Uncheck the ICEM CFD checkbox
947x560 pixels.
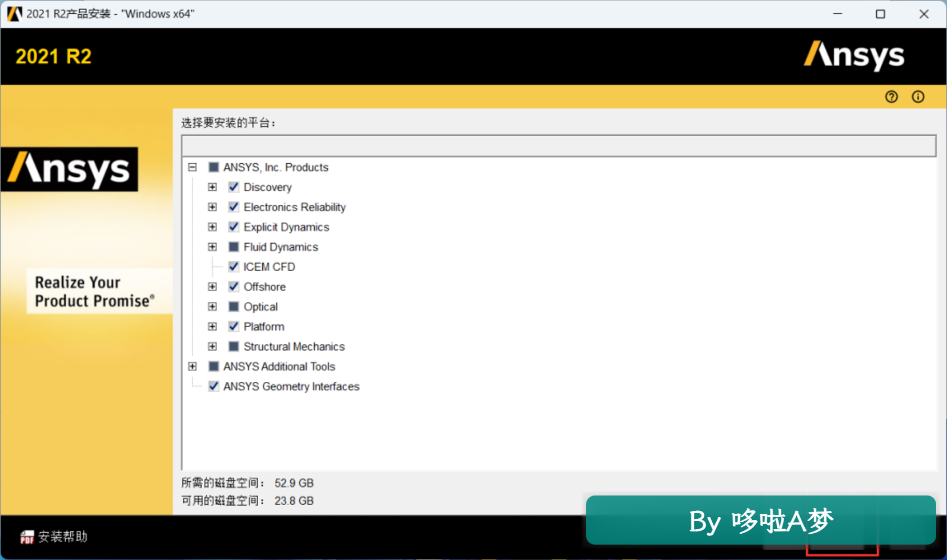click(x=234, y=267)
